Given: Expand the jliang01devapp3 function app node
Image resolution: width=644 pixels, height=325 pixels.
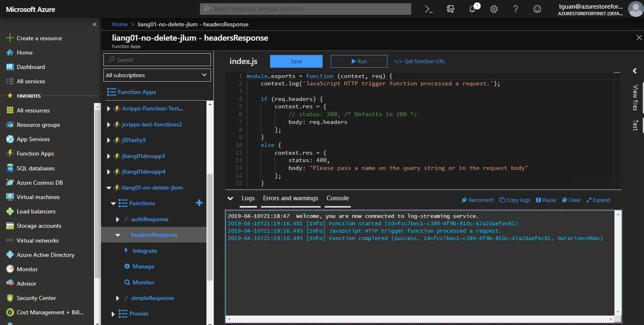Looking at the screenshot, I should [x=108, y=156].
